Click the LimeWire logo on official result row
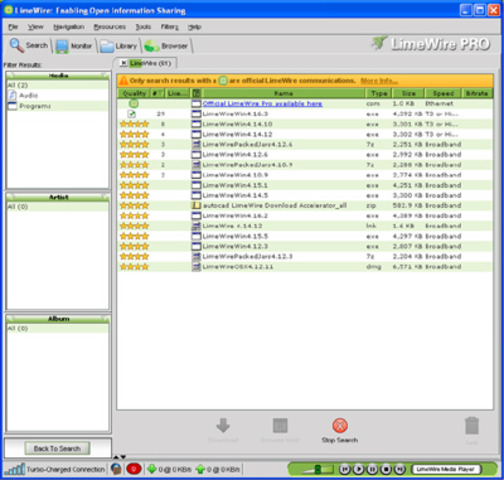Viewport: 504px width, 480px height. coord(134,104)
